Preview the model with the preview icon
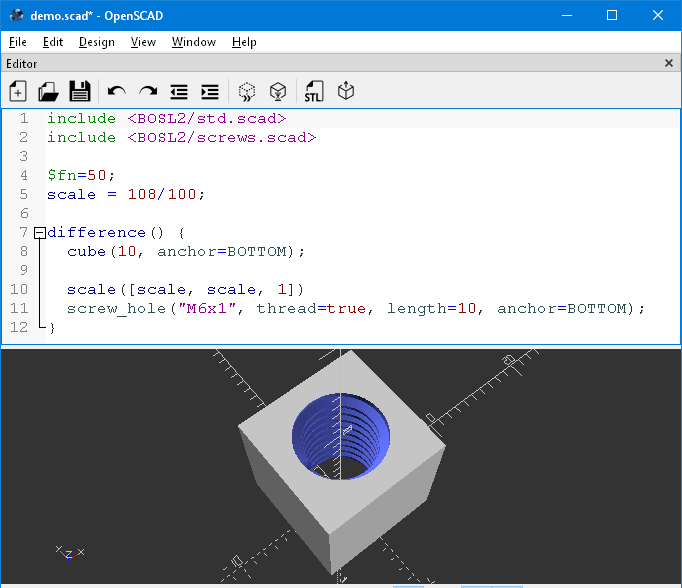This screenshot has width=682, height=588. 247,92
